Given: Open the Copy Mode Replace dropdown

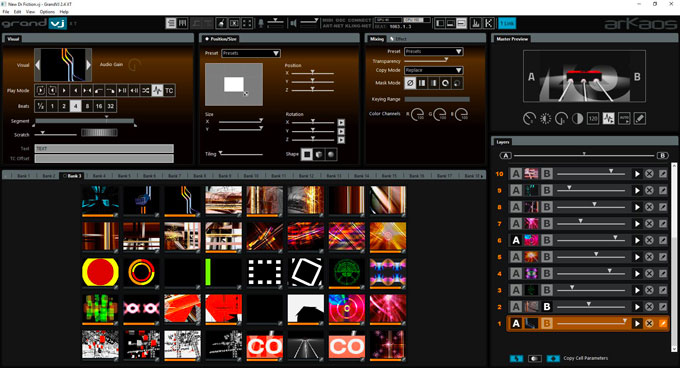Looking at the screenshot, I should [434, 70].
